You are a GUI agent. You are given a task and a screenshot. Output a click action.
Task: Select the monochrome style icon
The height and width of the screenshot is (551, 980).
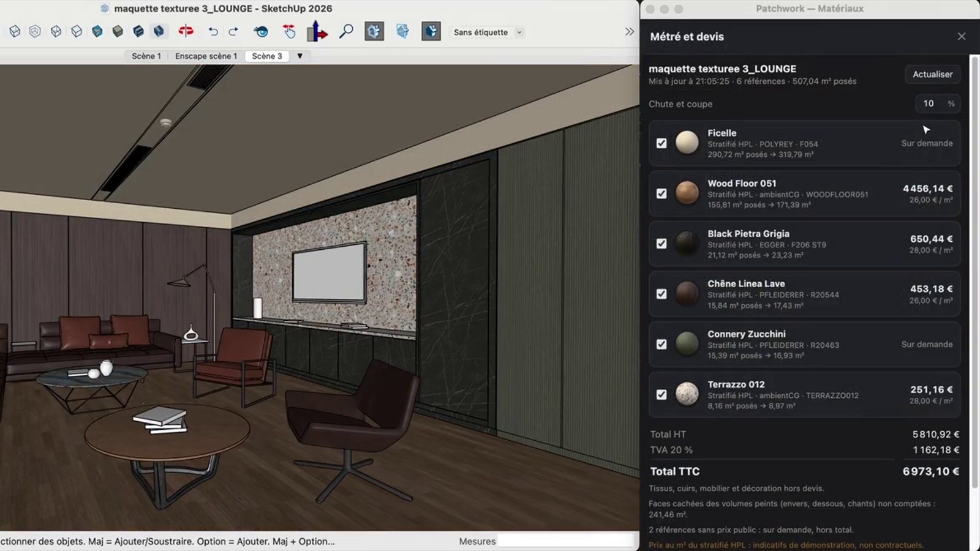pyautogui.click(x=138, y=31)
